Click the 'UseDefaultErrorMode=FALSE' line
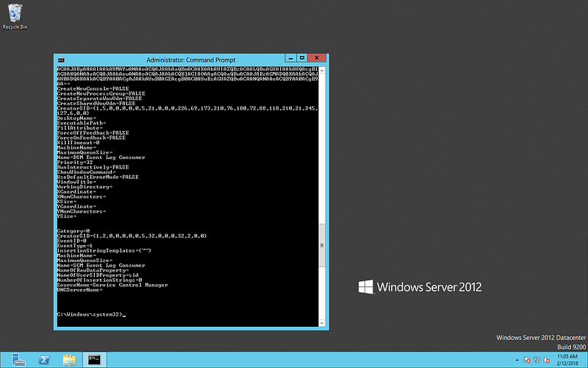This screenshot has width=588, height=368. (98, 177)
